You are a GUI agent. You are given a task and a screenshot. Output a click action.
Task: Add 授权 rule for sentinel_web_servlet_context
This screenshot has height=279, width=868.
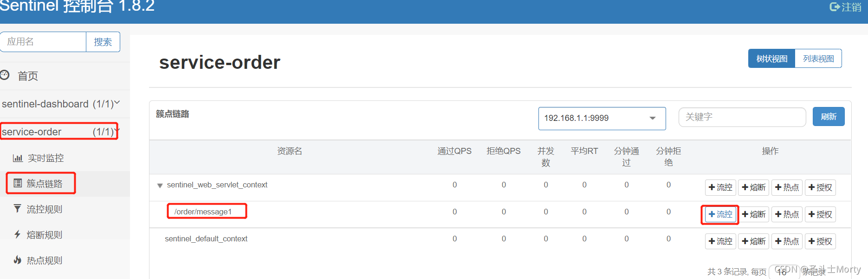click(x=820, y=187)
